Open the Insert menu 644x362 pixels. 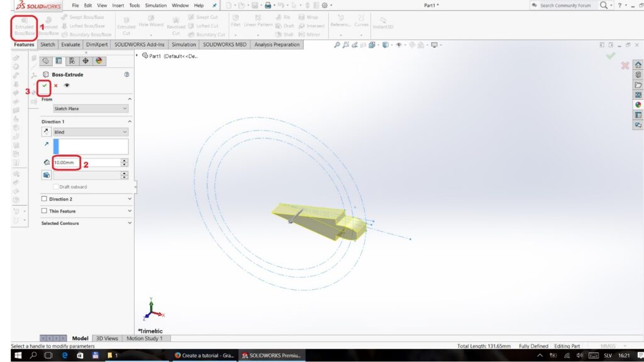tap(118, 5)
